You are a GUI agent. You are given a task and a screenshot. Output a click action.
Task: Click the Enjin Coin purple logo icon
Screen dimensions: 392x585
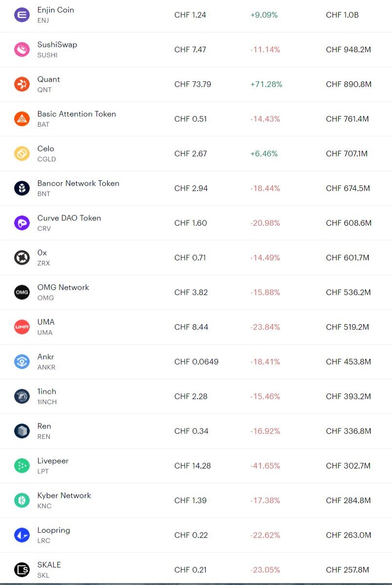point(22,15)
